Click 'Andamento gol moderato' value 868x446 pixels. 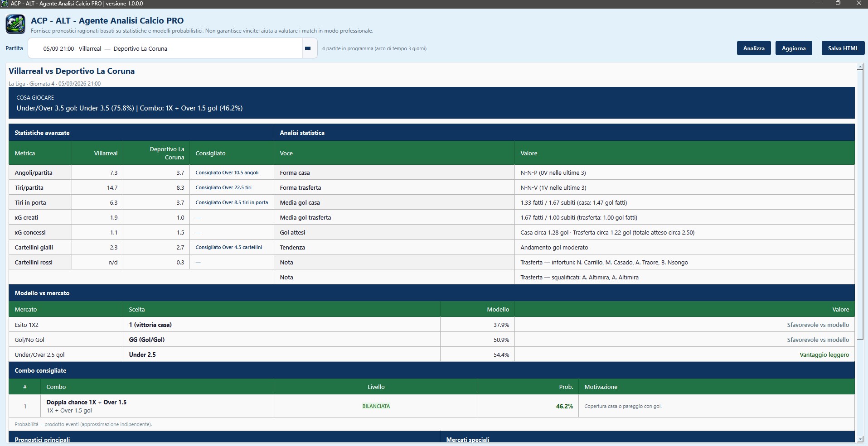(x=554, y=247)
